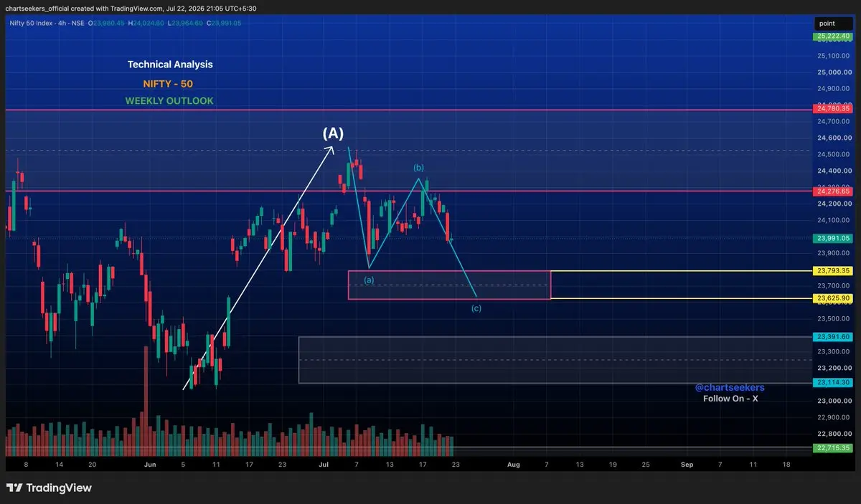This screenshot has height=504, width=861.
Task: Click the '25' date axis label
Action: tap(646, 465)
